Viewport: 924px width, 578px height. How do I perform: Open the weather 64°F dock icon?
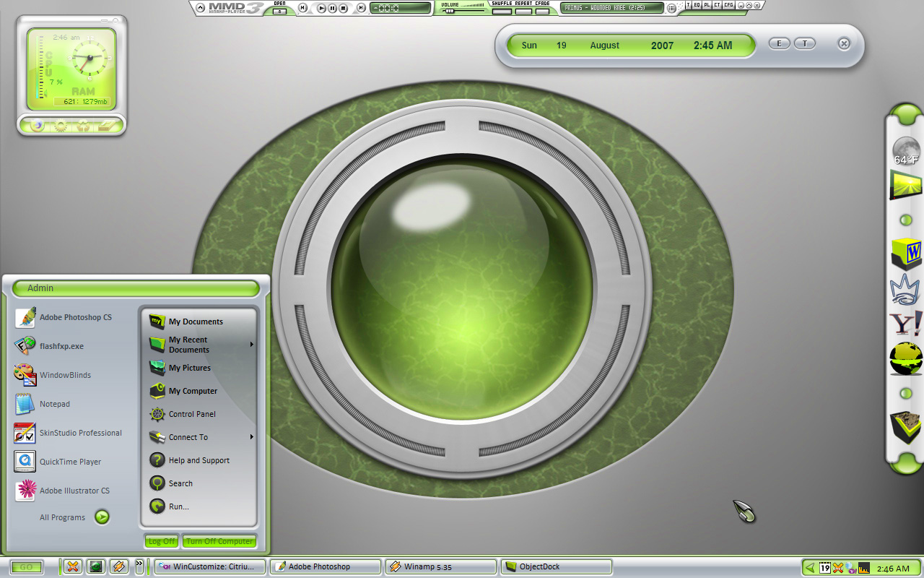click(906, 152)
